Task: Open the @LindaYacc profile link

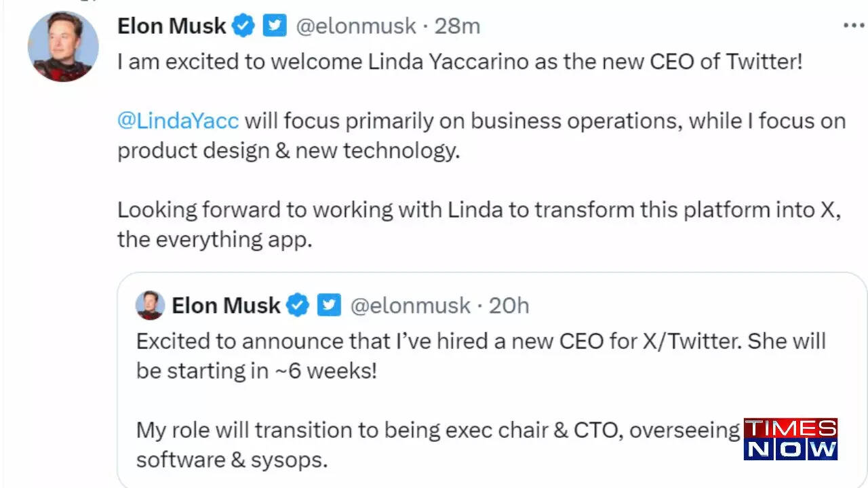Action: click(177, 121)
